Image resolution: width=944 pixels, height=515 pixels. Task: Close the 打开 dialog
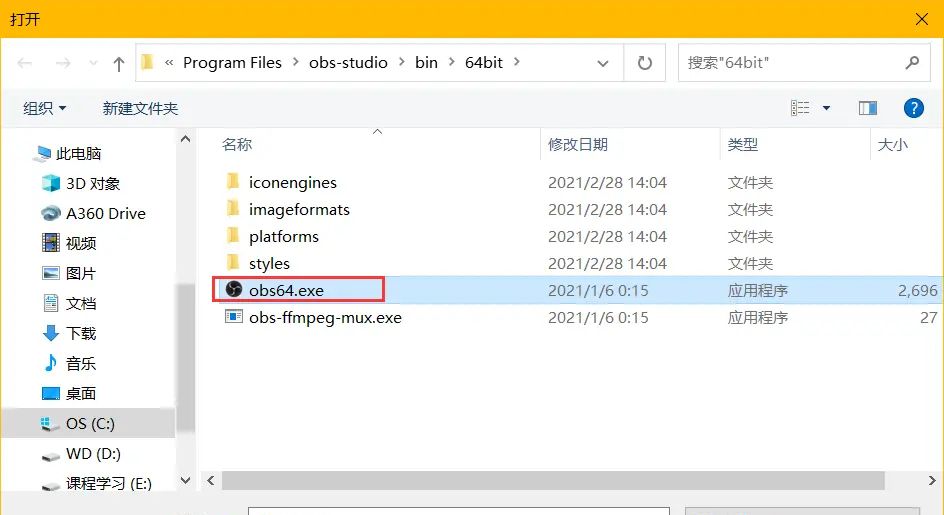click(922, 19)
